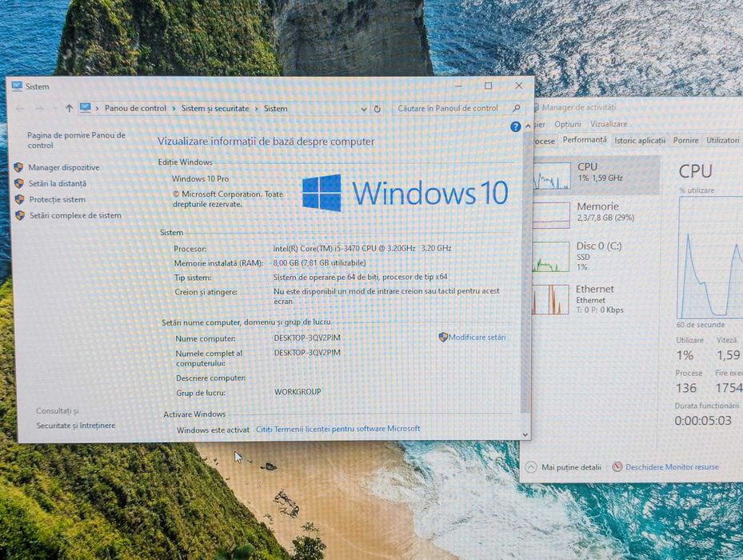Expand the chevron after Sistem și securitate
743x560 pixels.
click(x=257, y=109)
